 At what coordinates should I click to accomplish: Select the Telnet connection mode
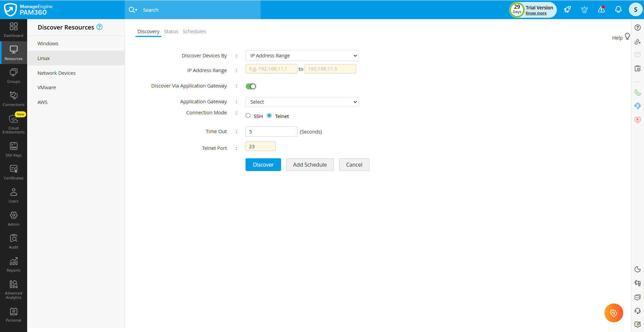coord(269,116)
